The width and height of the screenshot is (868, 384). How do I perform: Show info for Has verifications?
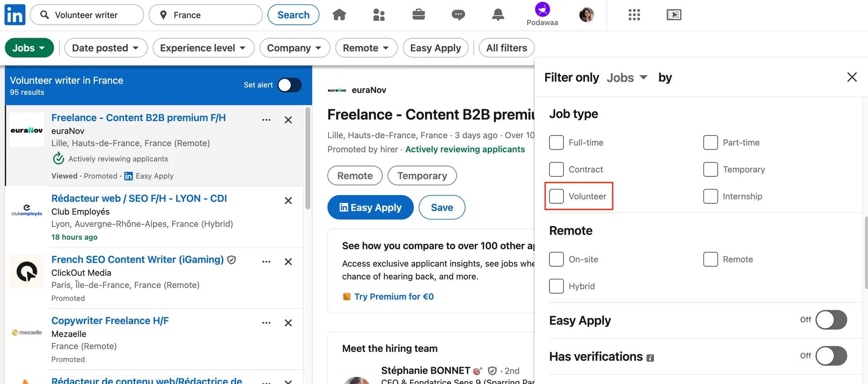click(650, 358)
